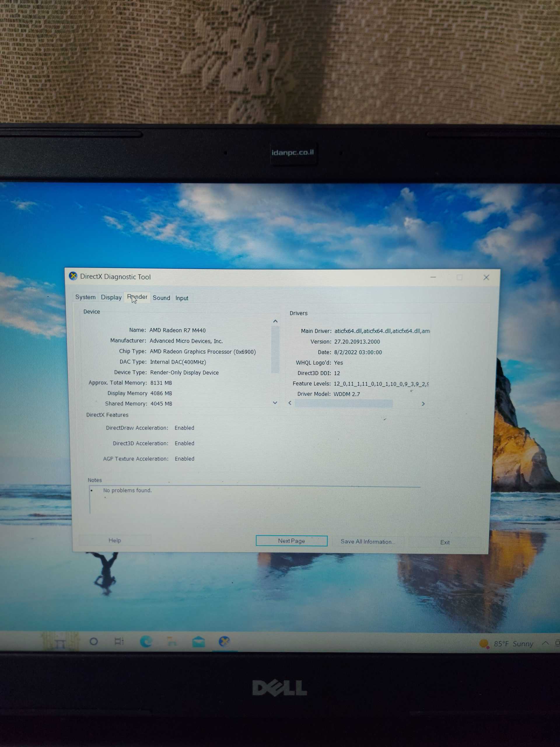Click DirectX icon in window title bar
This screenshot has width=560, height=747.
pyautogui.click(x=73, y=276)
